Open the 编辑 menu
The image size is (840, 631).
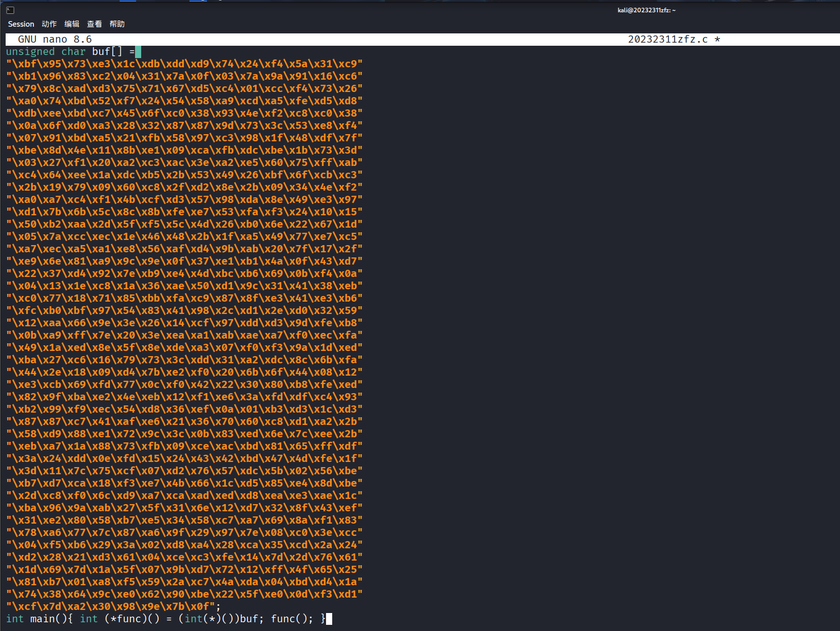[x=72, y=24]
